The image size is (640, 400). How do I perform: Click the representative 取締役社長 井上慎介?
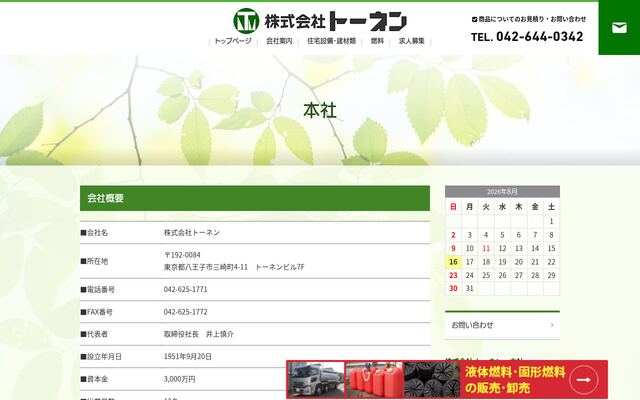(199, 334)
